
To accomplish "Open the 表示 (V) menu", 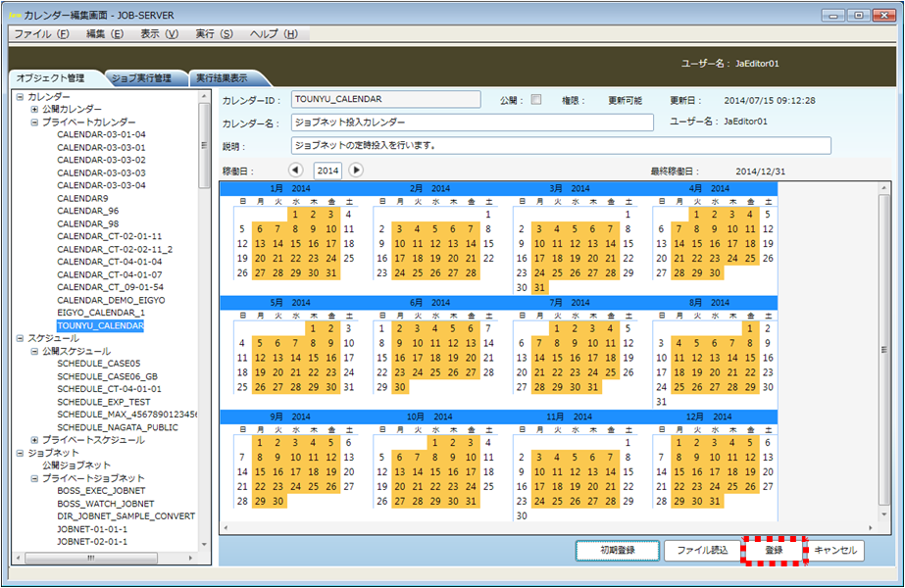I will coord(159,34).
